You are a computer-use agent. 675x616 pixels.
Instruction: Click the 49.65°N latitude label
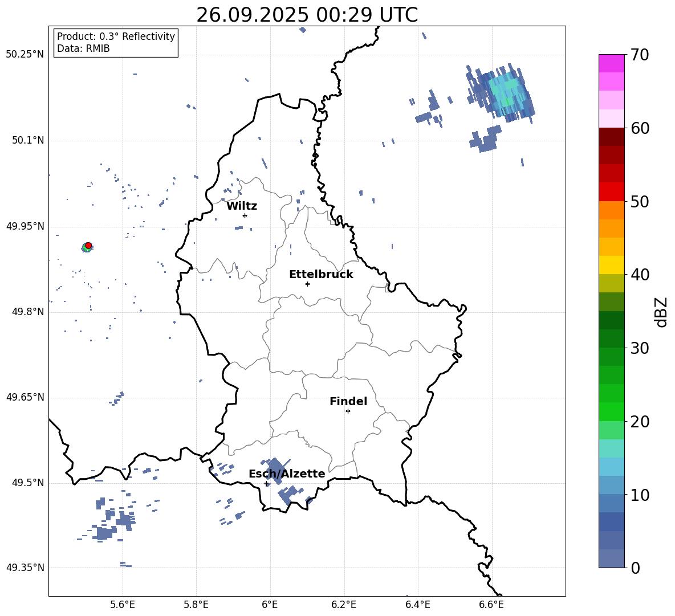pos(25,397)
